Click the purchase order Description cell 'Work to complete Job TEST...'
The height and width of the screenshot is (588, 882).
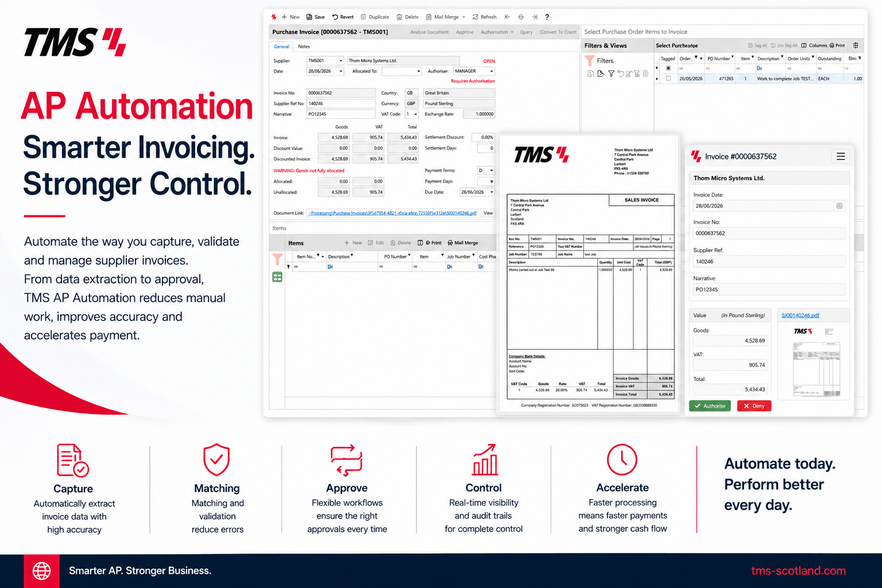click(785, 79)
